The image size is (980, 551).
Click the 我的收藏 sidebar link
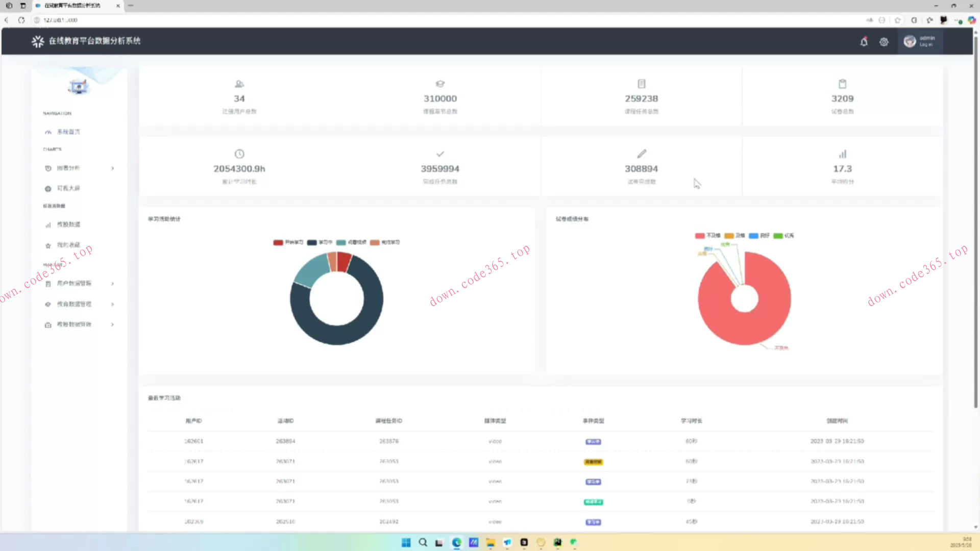pos(68,245)
